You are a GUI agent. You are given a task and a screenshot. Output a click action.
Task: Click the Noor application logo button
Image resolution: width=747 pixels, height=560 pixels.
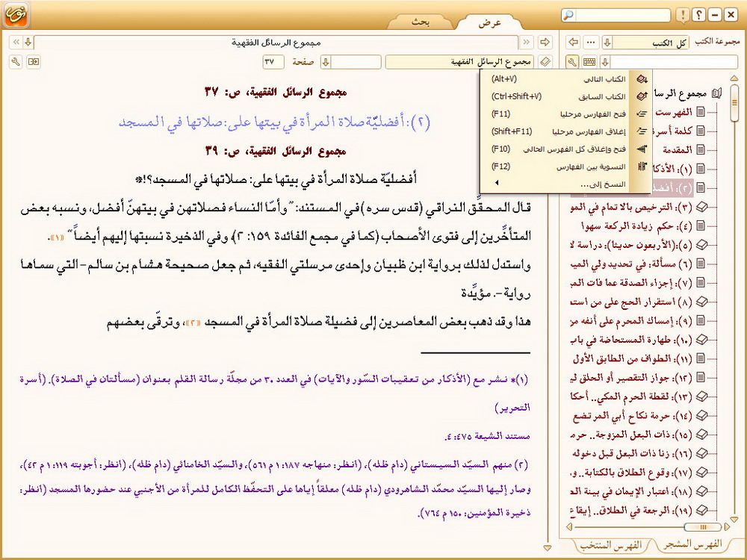16,14
